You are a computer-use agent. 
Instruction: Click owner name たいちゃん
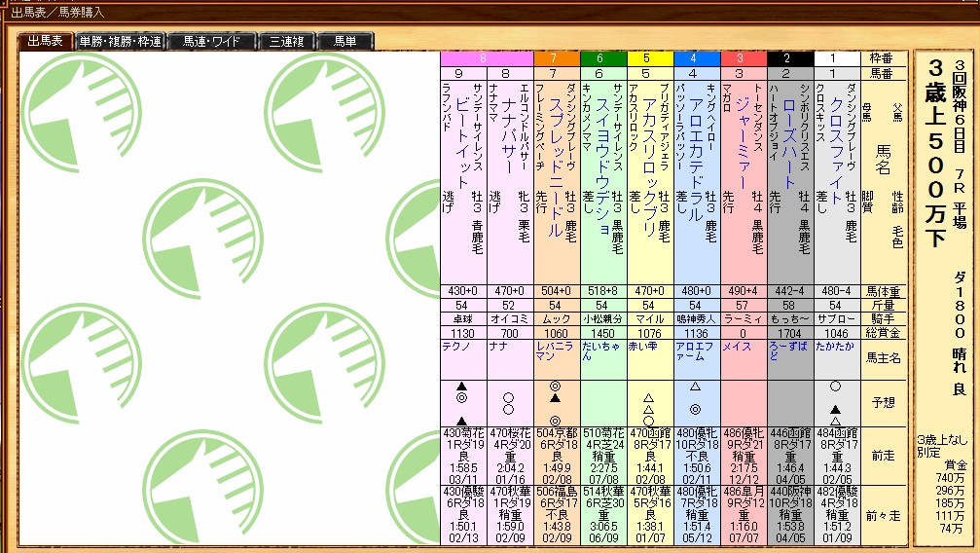tap(600, 350)
